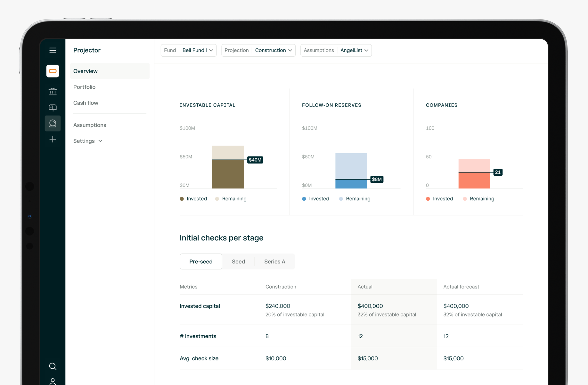Click Invested legend dot under Companies

[x=428, y=199]
